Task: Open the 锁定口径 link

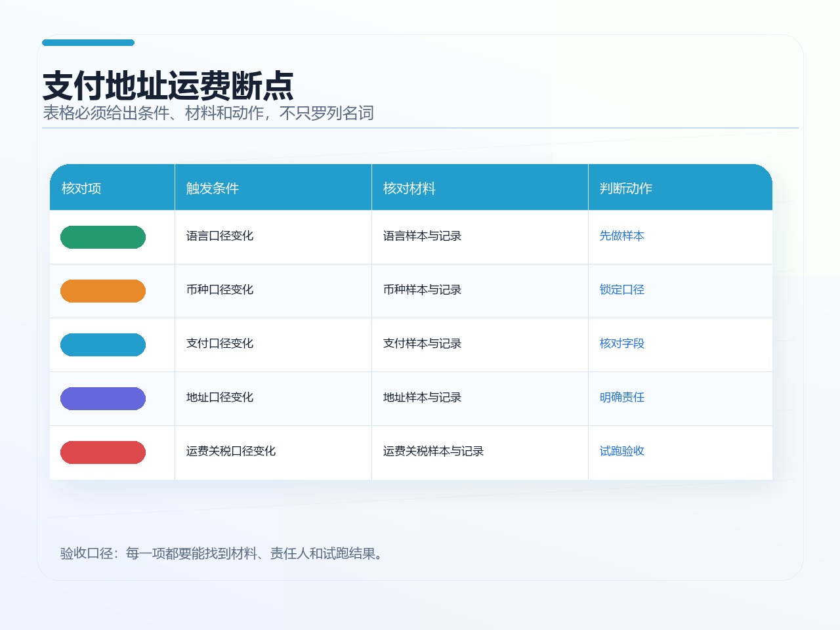Action: tap(622, 289)
